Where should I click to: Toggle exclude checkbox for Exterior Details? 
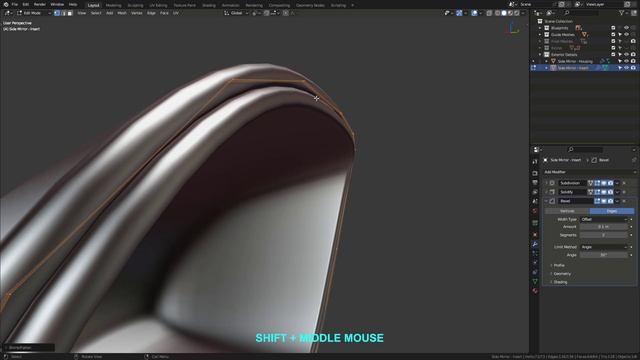[613, 54]
